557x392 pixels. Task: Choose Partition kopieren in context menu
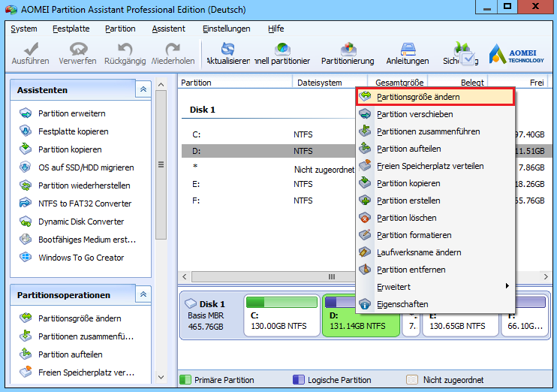435,183
